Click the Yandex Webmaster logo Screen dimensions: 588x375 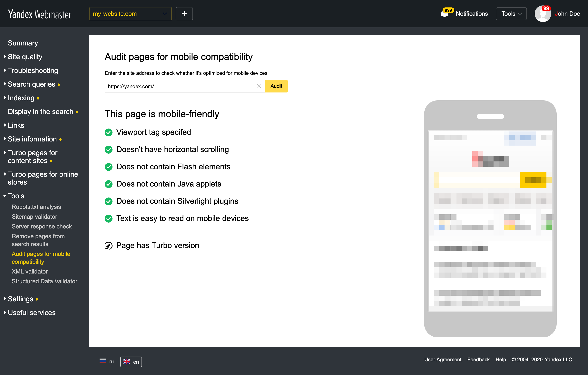point(39,14)
